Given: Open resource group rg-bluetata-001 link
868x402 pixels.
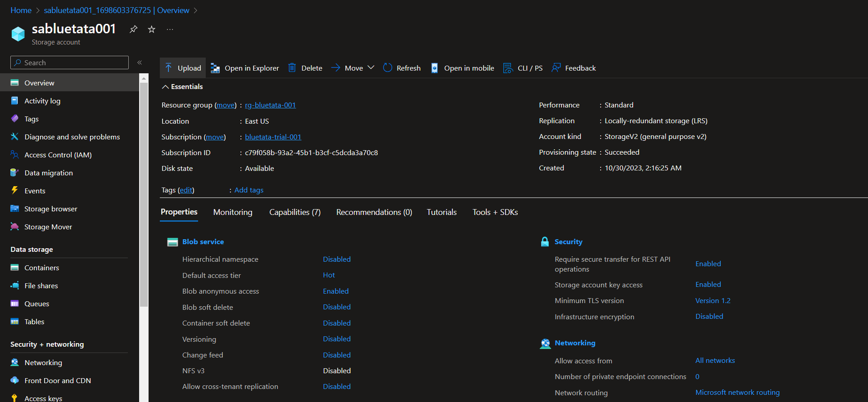Looking at the screenshot, I should pos(270,105).
